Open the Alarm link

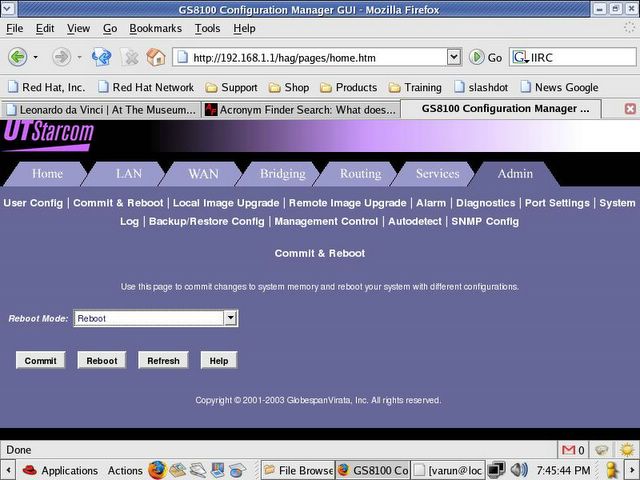(431, 203)
